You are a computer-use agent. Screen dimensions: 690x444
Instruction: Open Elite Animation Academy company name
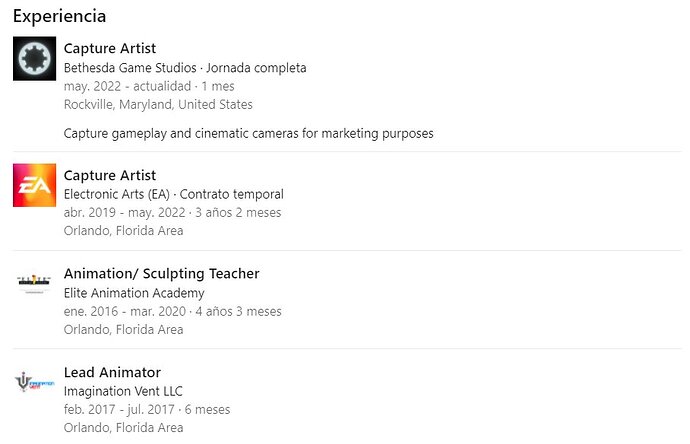point(134,293)
